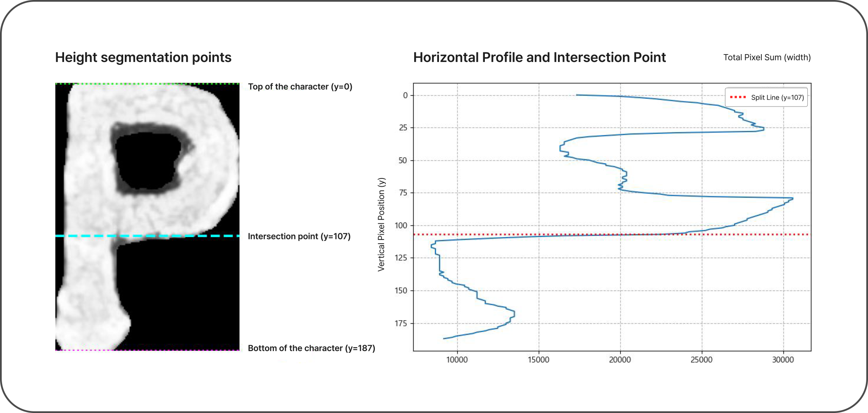Click the green dotted line above the character
Image resolution: width=868 pixels, height=413 pixels.
147,84
